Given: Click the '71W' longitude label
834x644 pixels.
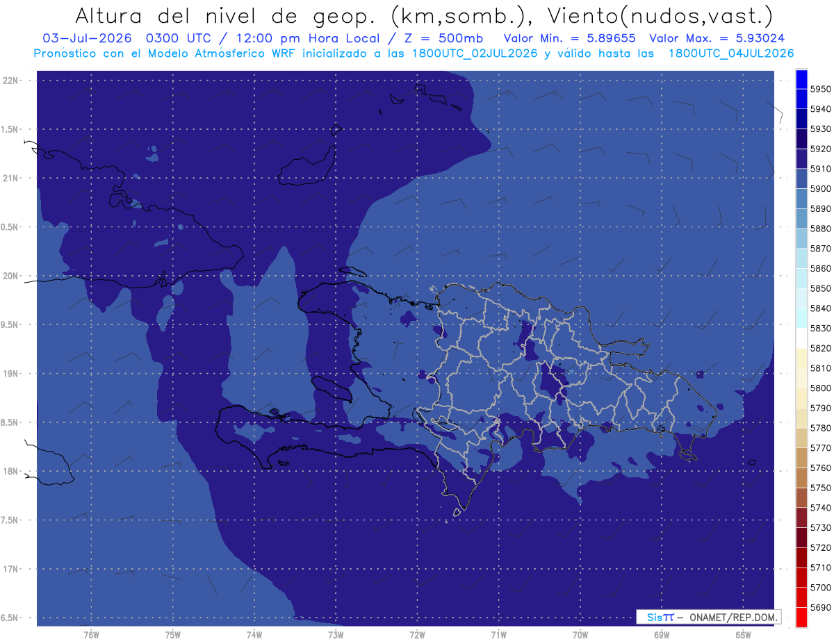Looking at the screenshot, I should click(498, 635).
